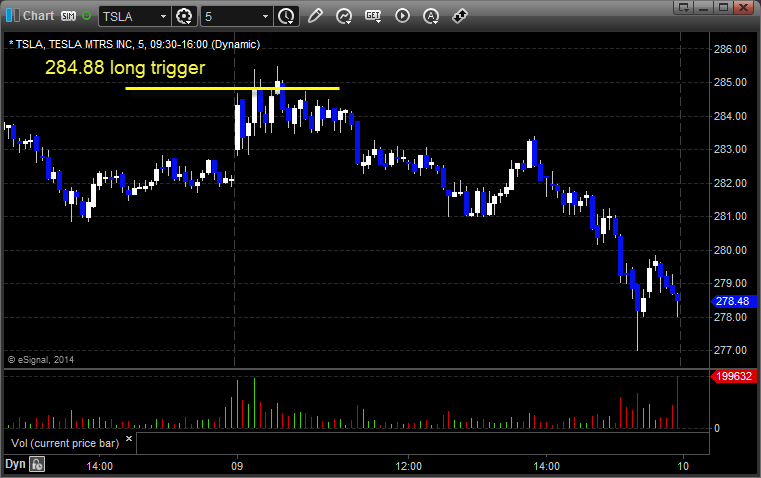The width and height of the screenshot is (761, 478).
Task: Click the bar replay play button
Action: [402, 16]
